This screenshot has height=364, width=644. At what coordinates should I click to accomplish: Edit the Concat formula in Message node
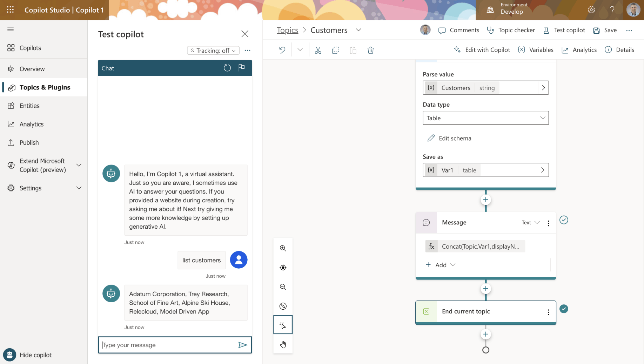(475, 247)
